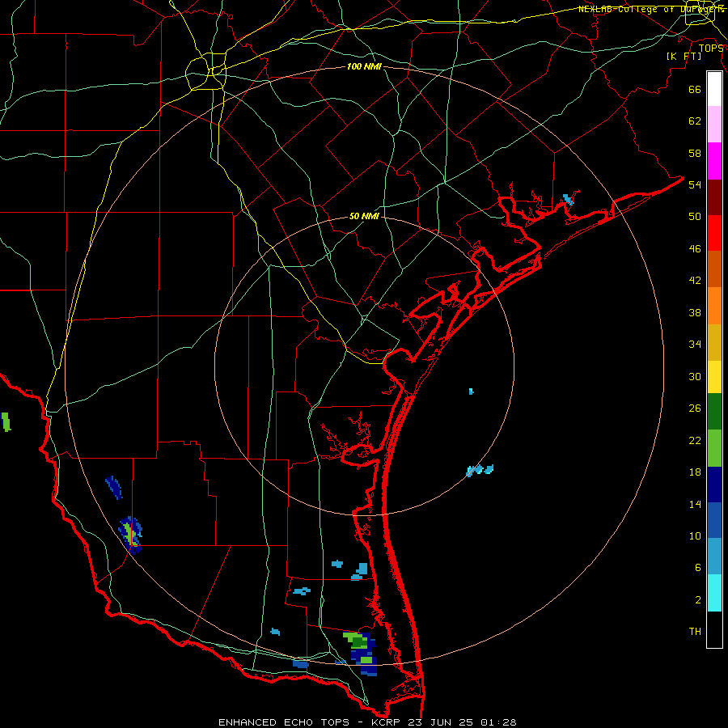Viewport: 728px width, 728px height.
Task: Click the green-blue echo cluster near the south coast
Action: pyautogui.click(x=361, y=653)
